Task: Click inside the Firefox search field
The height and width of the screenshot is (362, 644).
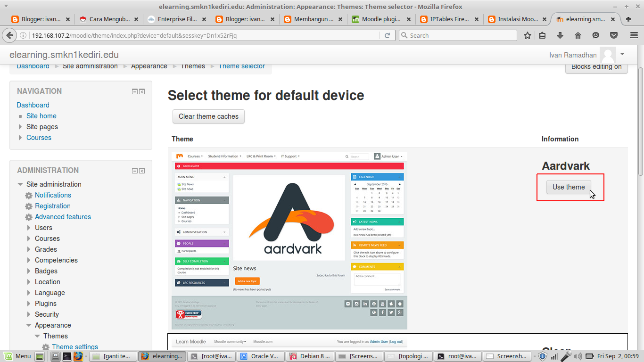Action: pyautogui.click(x=457, y=35)
